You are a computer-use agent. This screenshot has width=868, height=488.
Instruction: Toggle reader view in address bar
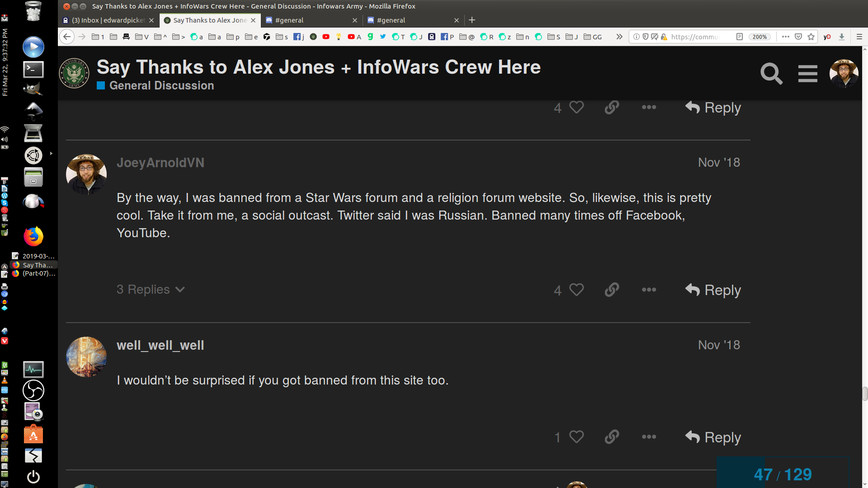[x=740, y=37]
